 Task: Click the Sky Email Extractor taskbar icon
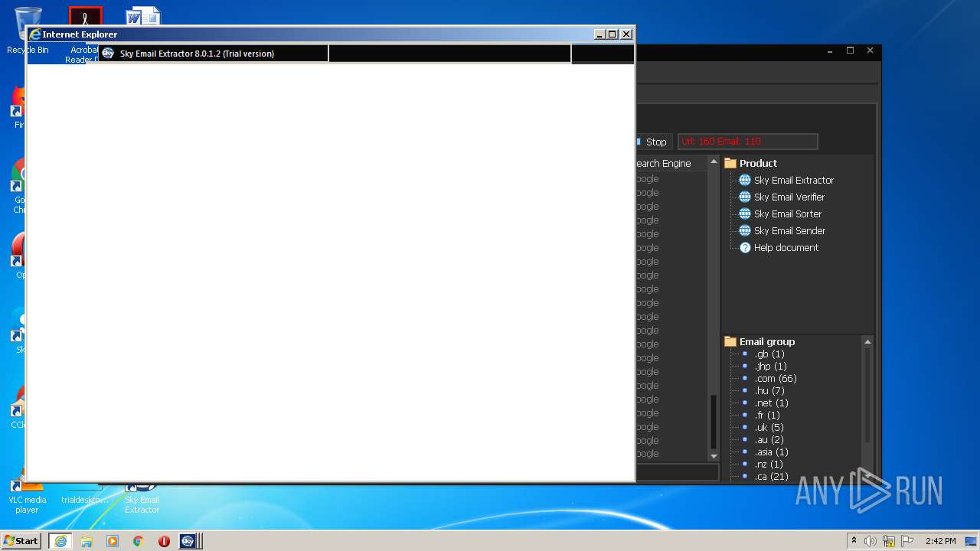point(188,541)
